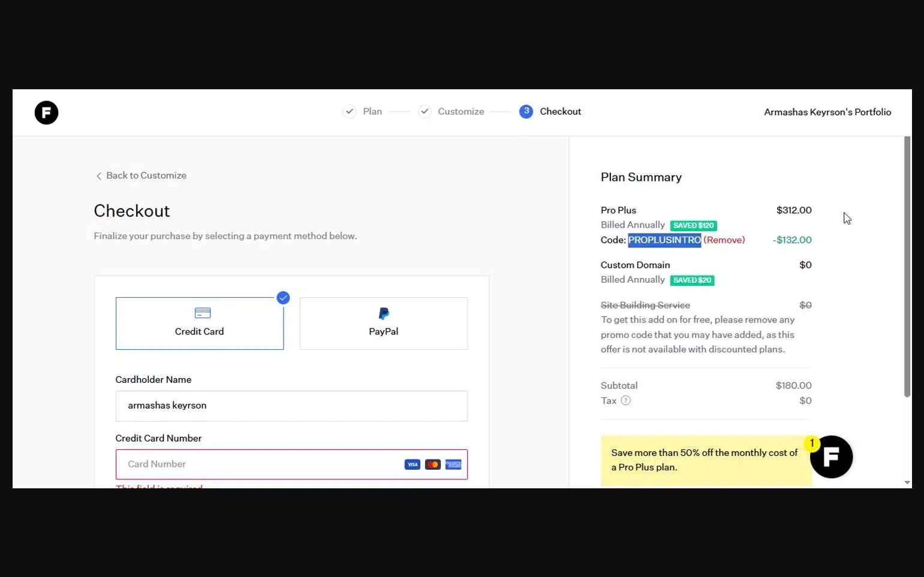Click the Subtotal $180.00 amount

coord(793,385)
